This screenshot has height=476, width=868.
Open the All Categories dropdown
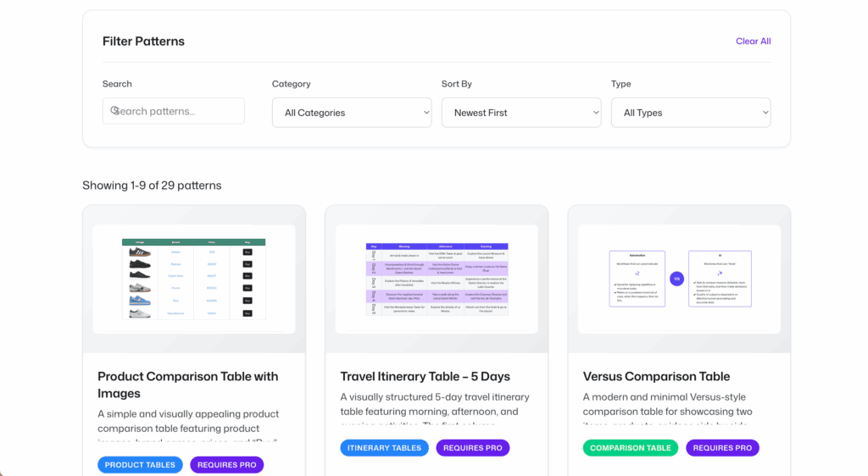[x=352, y=113]
